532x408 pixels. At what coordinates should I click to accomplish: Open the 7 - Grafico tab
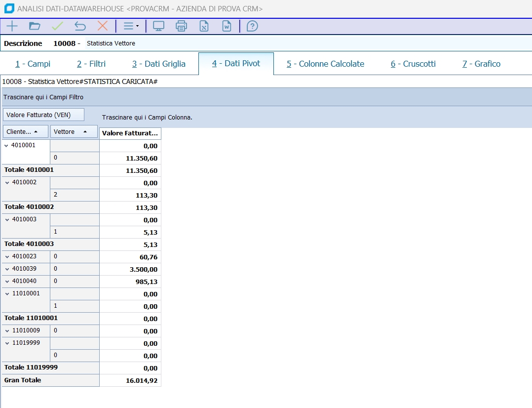pyautogui.click(x=481, y=64)
